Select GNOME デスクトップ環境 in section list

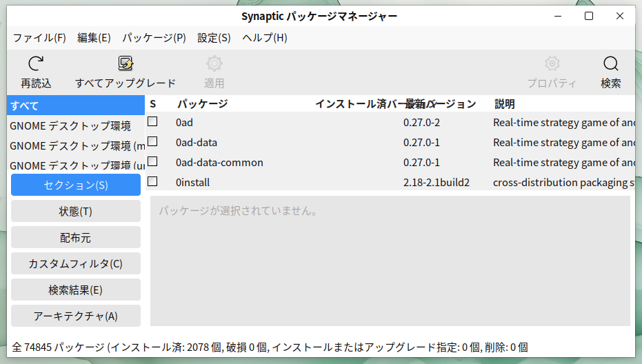click(70, 126)
